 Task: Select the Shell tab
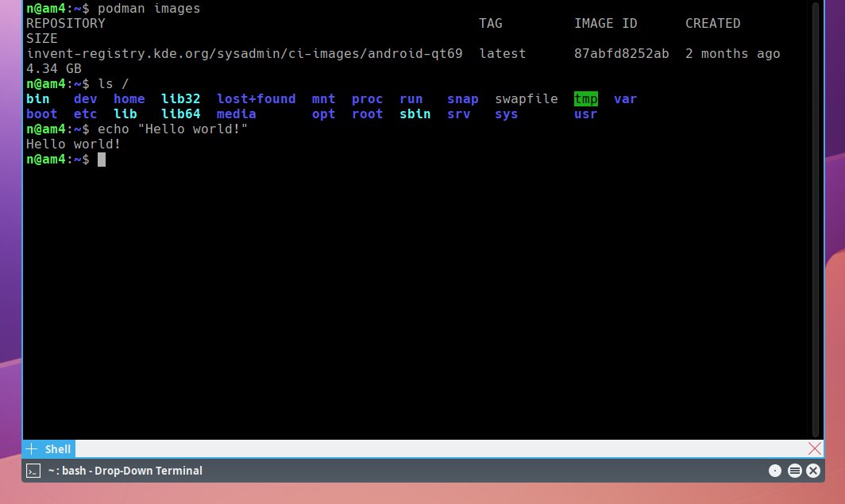pos(58,448)
